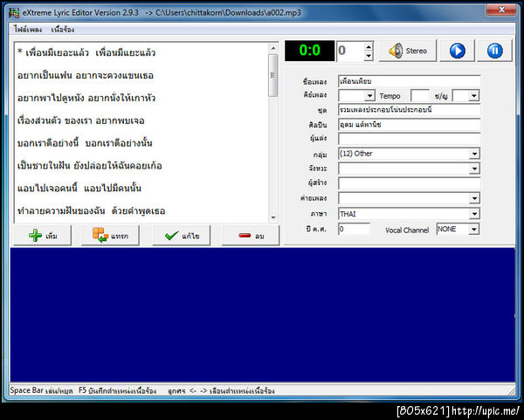Open the Vocal Channel dropdown showing NONE
524x420 pixels.
point(473,230)
